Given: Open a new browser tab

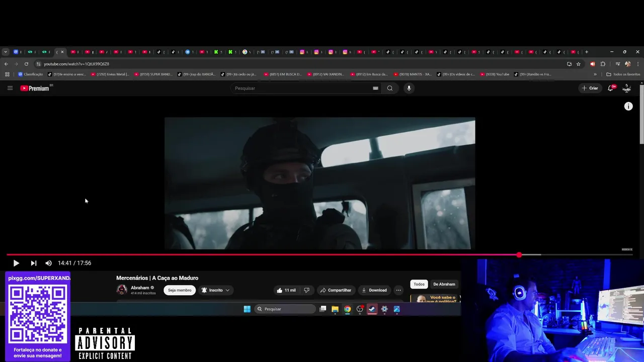Looking at the screenshot, I should (587, 52).
